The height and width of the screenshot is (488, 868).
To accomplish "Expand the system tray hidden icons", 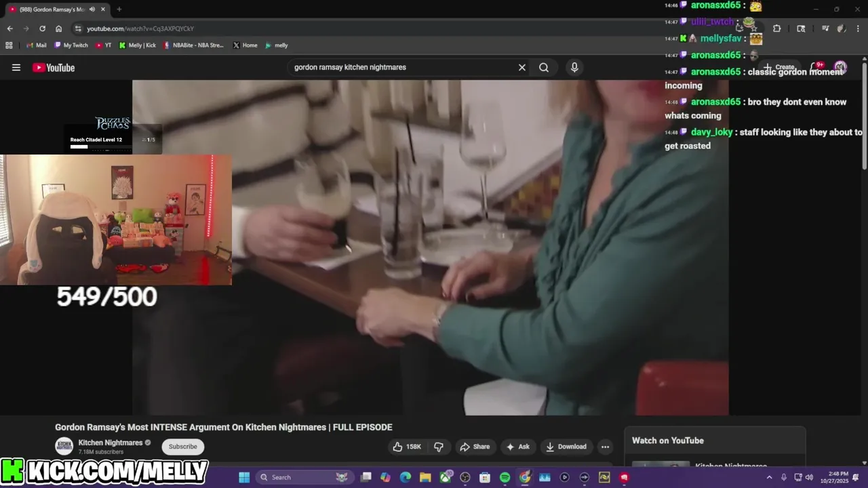I will pos(769,477).
